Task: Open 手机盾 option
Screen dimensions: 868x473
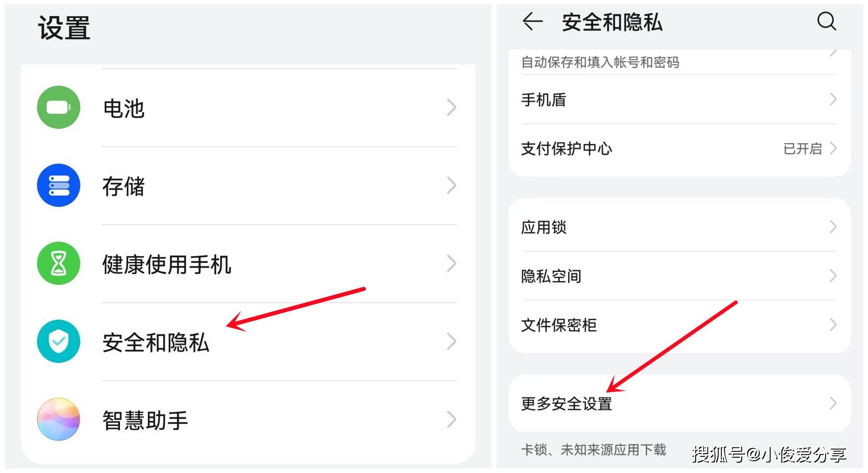Action: pyautogui.click(x=544, y=100)
